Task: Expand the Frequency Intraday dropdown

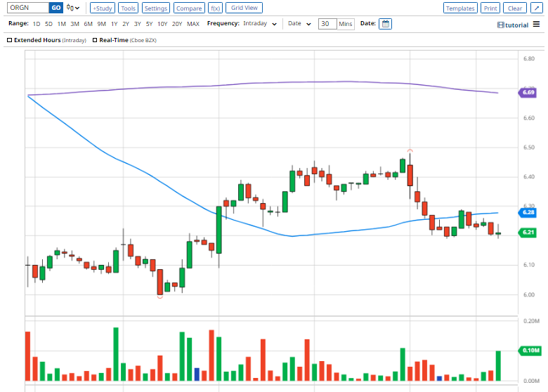Action: (260, 23)
